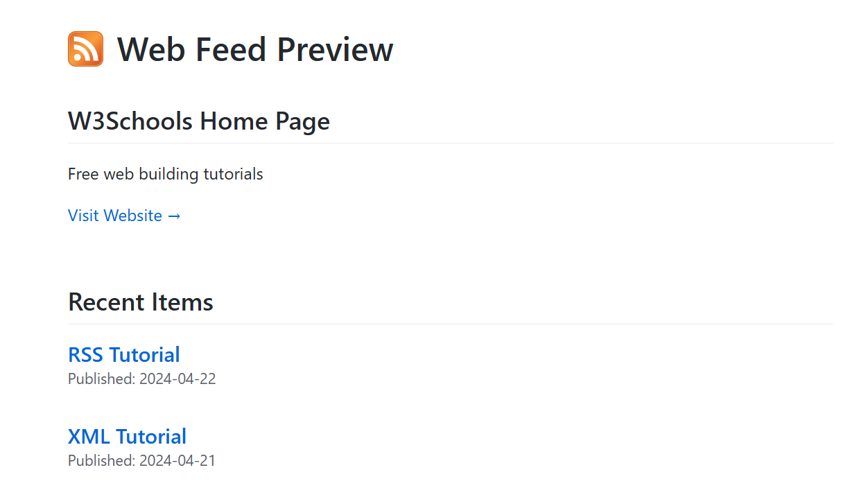Click the Recent Items heading
Viewport: 868px width, 488px height.
pos(140,302)
